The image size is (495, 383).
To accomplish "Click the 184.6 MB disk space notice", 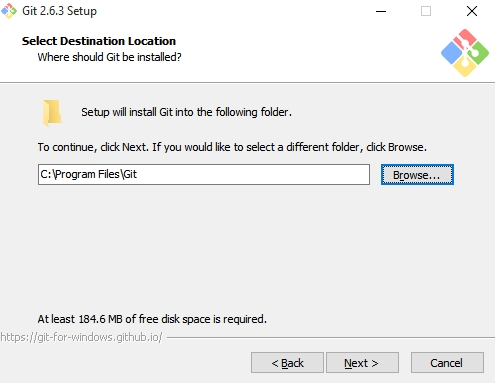I will (x=152, y=319).
